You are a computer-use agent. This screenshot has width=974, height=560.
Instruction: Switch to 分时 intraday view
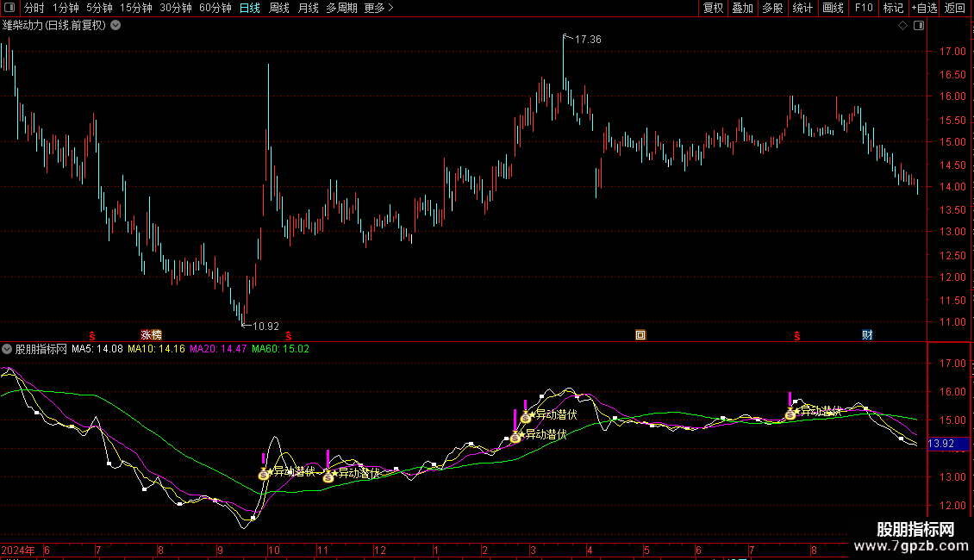(x=34, y=8)
